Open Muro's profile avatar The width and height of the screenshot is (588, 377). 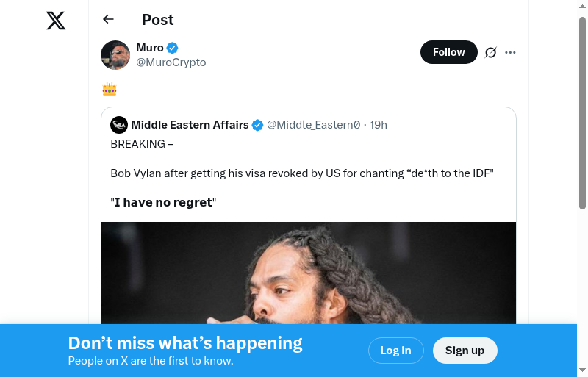tap(115, 55)
